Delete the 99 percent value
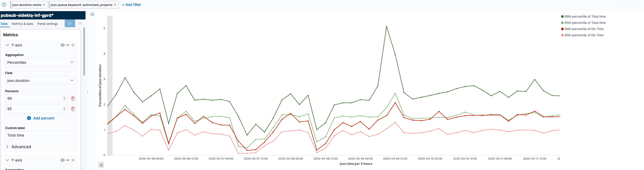 click(73, 98)
